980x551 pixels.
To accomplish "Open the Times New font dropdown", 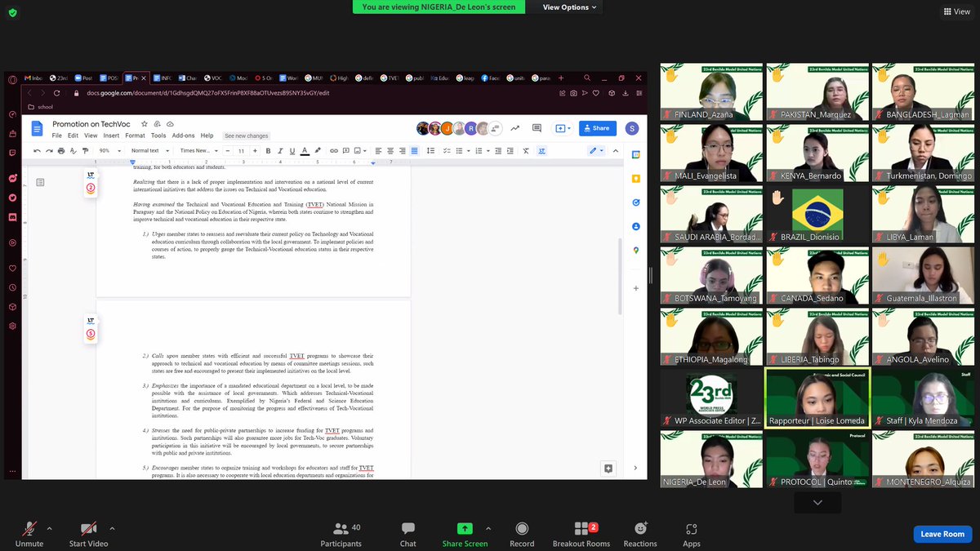I will click(x=198, y=151).
